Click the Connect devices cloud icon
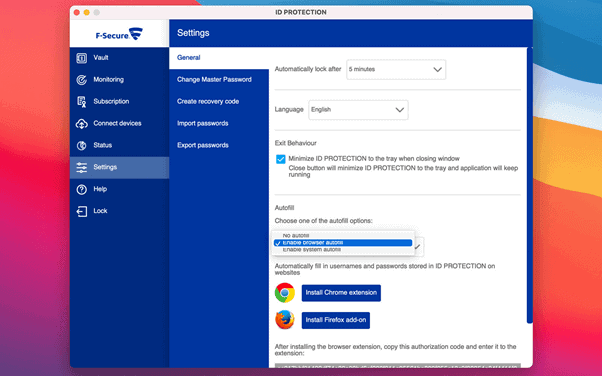Image resolution: width=602 pixels, height=376 pixels. pyautogui.click(x=81, y=123)
